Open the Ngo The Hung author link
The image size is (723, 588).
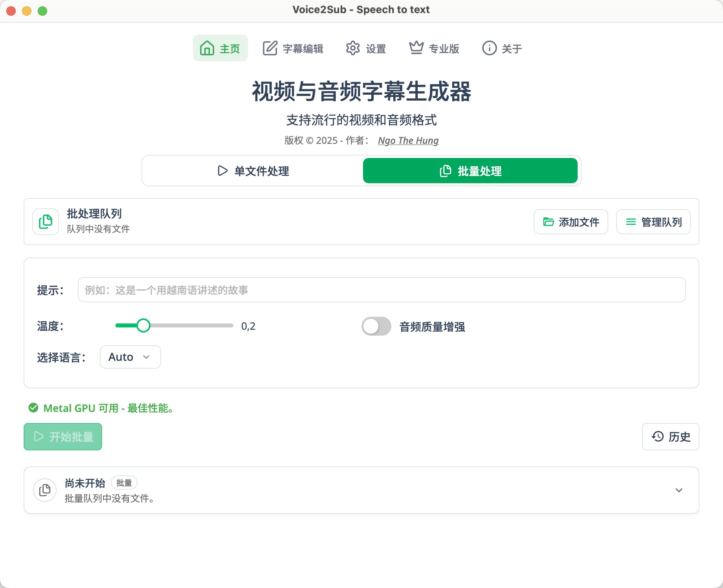[408, 141]
